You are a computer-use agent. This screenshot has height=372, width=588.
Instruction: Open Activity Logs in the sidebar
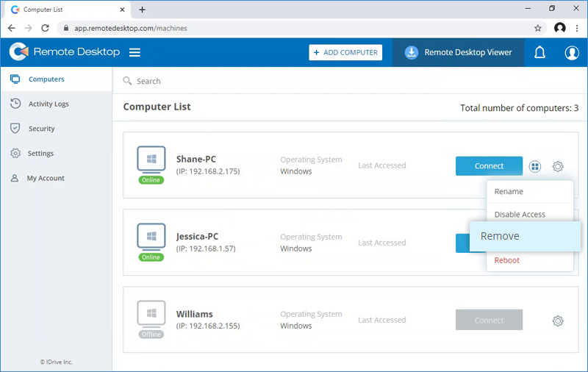pos(49,104)
